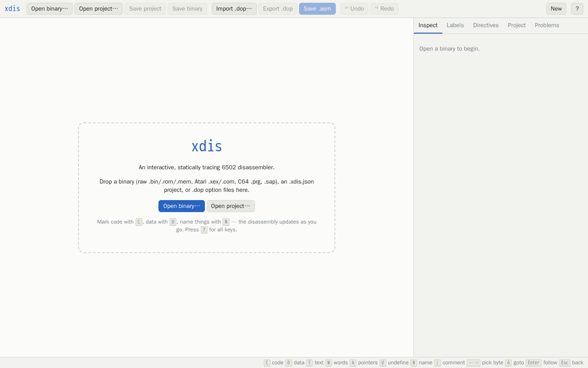View the Problems tab
This screenshot has width=588, height=368.
tap(547, 25)
